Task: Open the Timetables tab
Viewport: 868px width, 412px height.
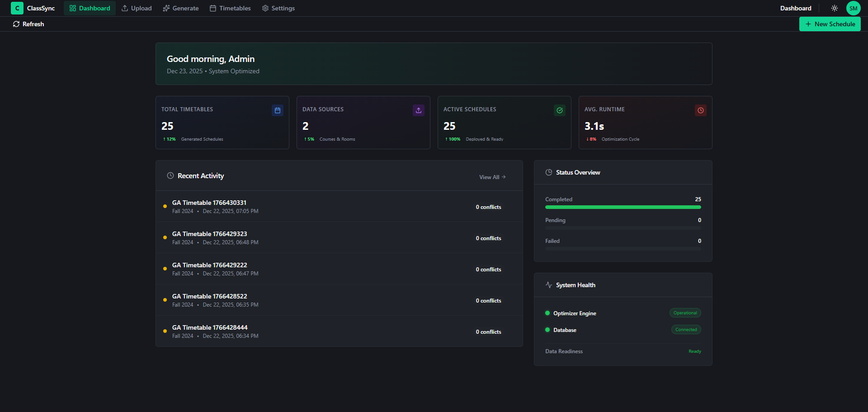Action: pyautogui.click(x=230, y=8)
